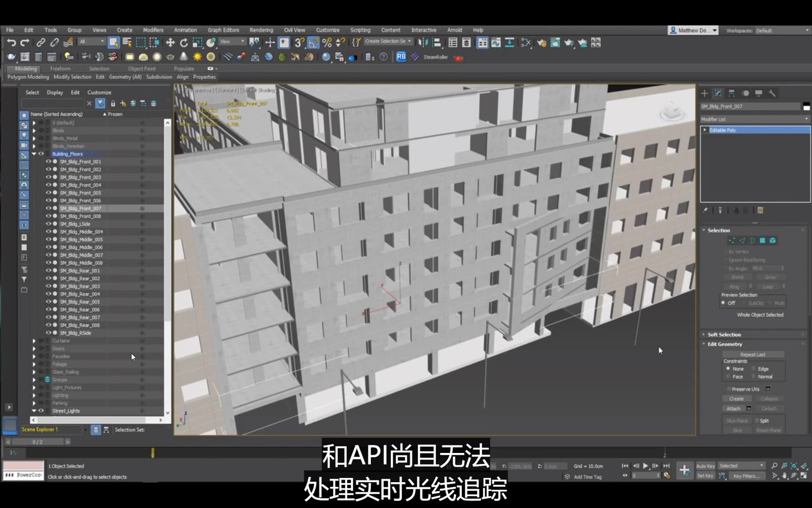Collapse the Building_Floors tree item

[x=34, y=154]
